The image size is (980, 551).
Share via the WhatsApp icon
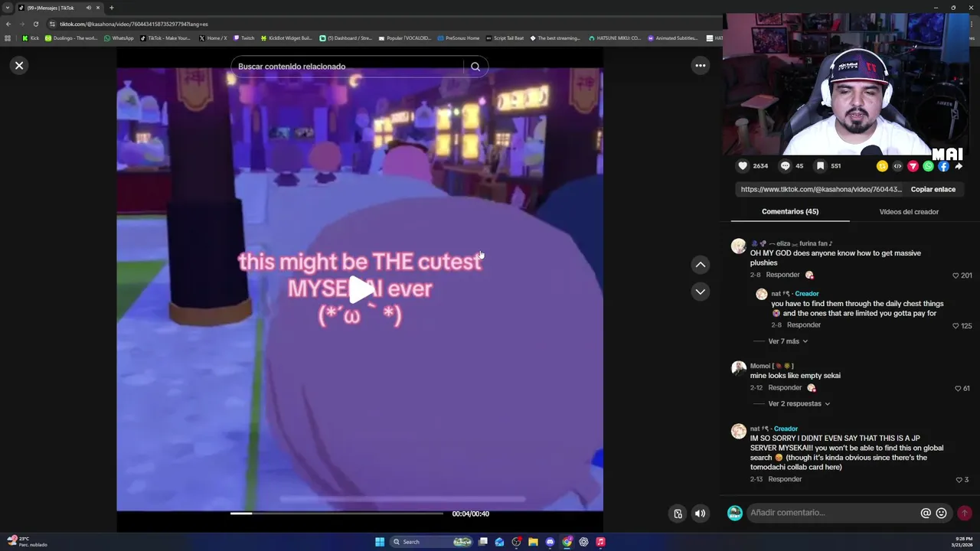928,166
